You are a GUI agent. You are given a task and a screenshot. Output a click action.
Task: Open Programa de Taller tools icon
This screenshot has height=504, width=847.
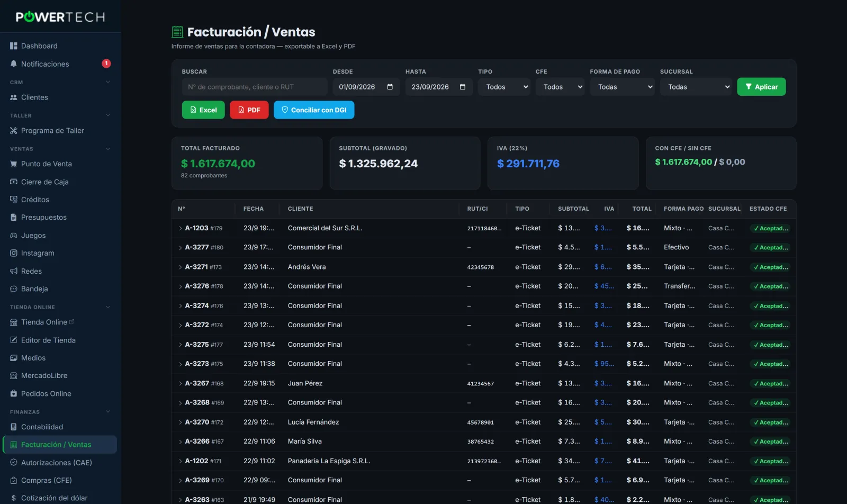14,131
